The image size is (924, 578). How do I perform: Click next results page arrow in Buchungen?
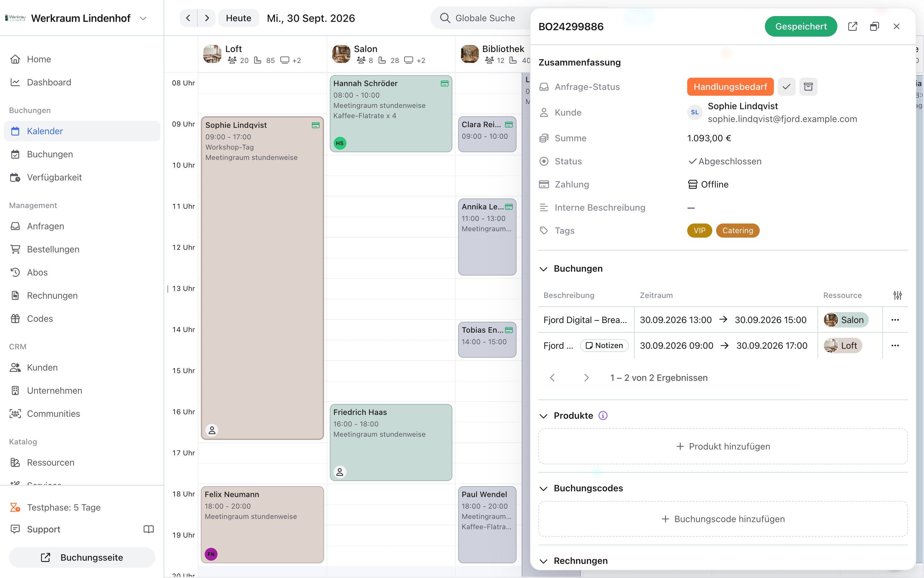(x=586, y=378)
